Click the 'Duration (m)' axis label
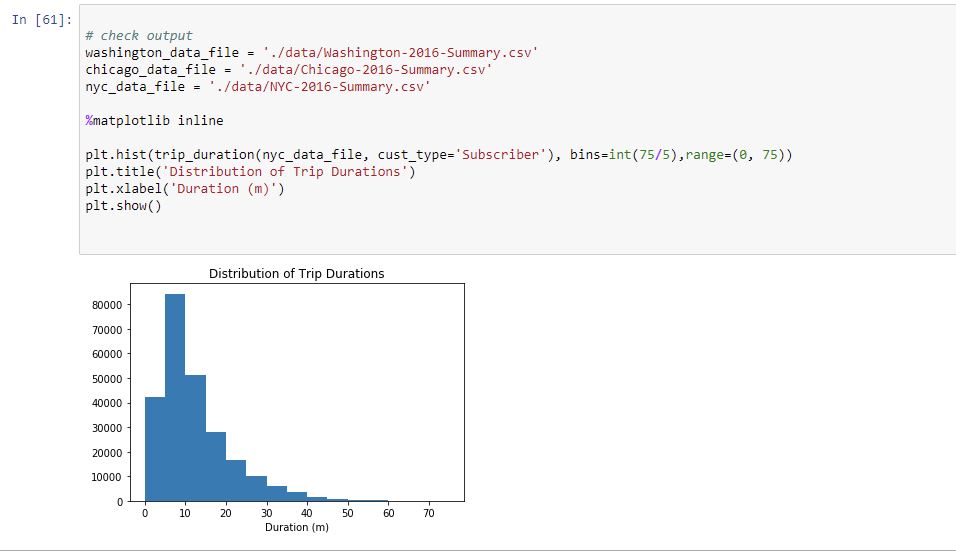 coord(296,528)
